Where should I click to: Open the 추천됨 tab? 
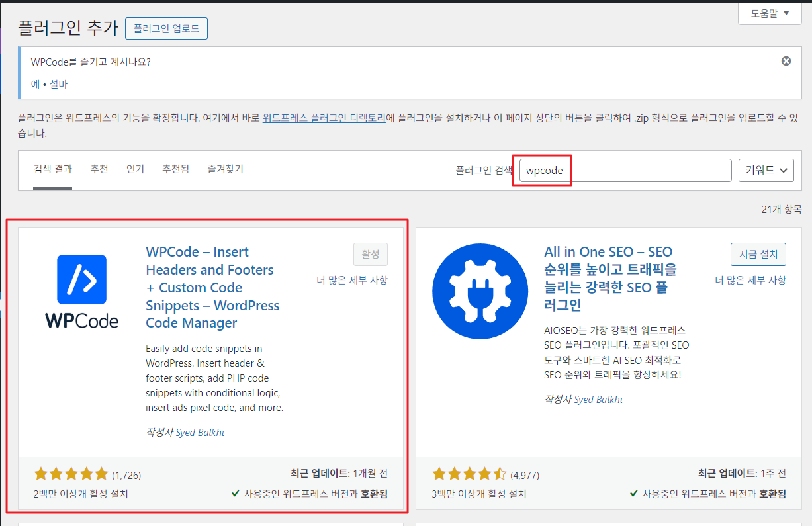[x=175, y=169]
